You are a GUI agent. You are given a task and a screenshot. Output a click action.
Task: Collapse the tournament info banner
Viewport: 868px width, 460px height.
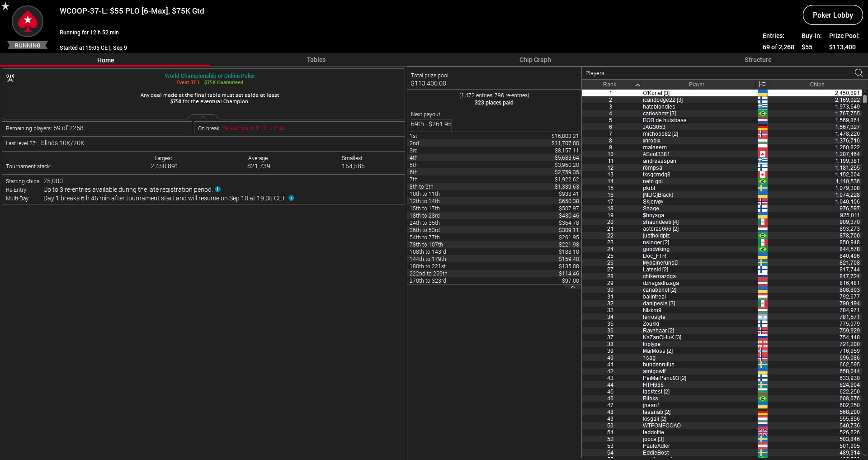[203, 117]
